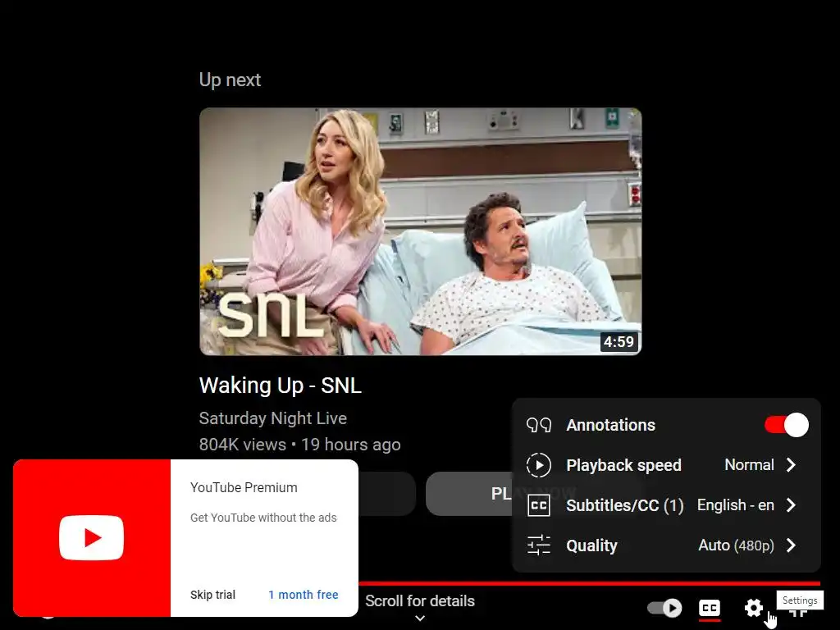Accept the 1 month free offer
This screenshot has height=630, width=840.
tap(304, 595)
